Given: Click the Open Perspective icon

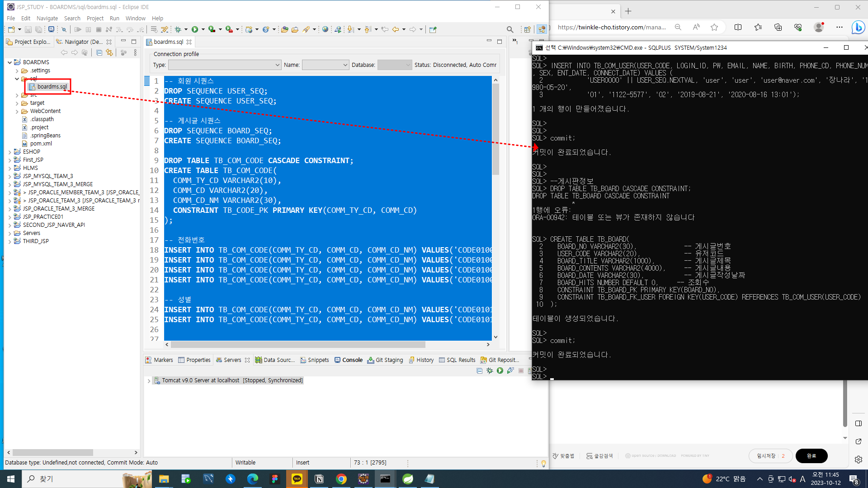Looking at the screenshot, I should point(527,29).
